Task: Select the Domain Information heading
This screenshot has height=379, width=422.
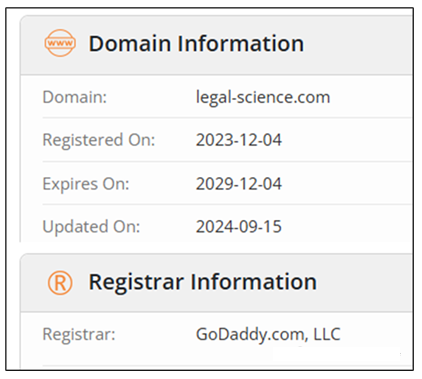Action: coord(196,44)
